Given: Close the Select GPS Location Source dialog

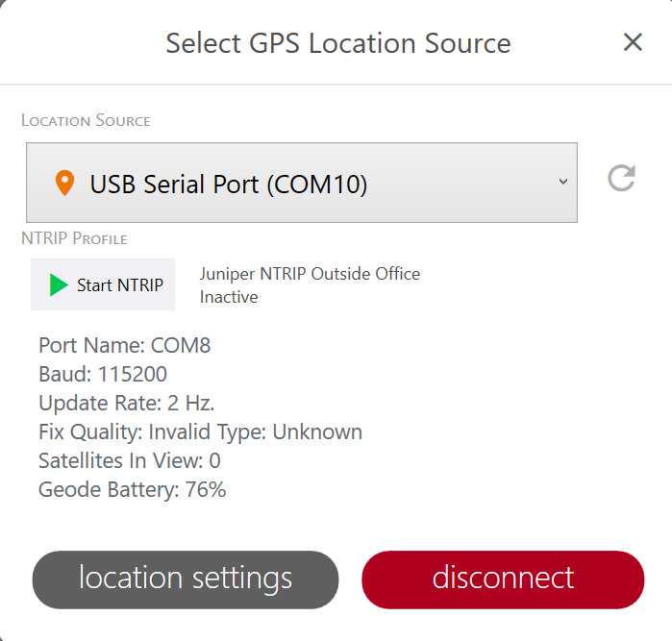Looking at the screenshot, I should [x=632, y=42].
